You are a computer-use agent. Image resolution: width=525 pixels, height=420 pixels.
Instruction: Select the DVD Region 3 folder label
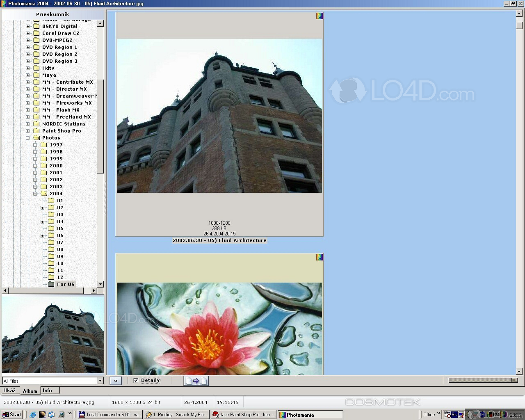[60, 61]
